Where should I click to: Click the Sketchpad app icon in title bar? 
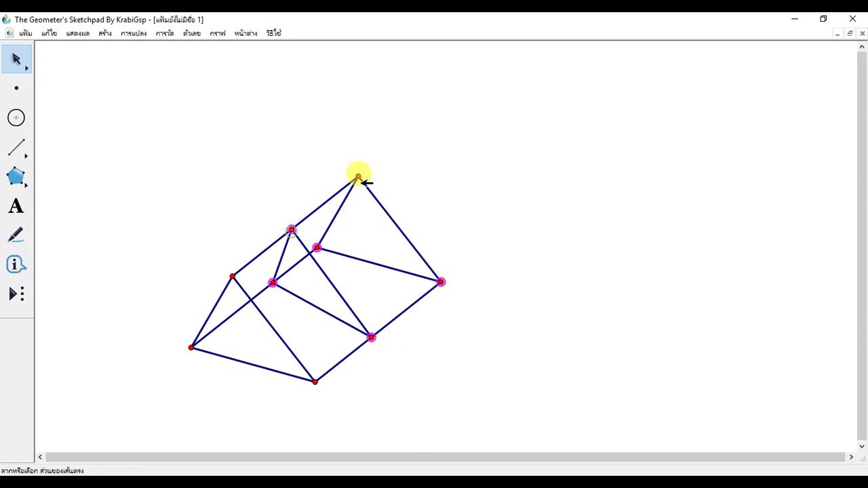click(7, 19)
